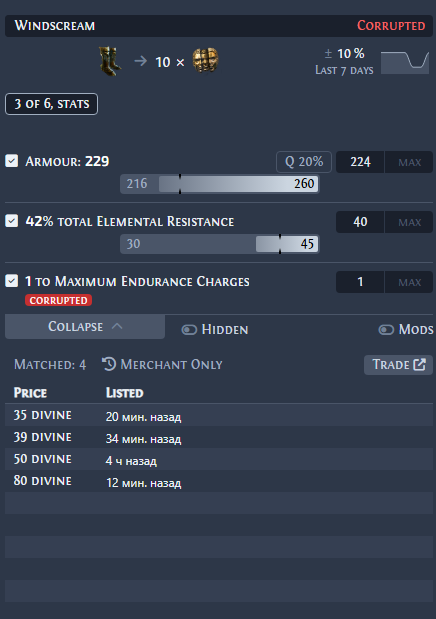Toggle the Q 20% quality button
The image size is (436, 619).
304,162
